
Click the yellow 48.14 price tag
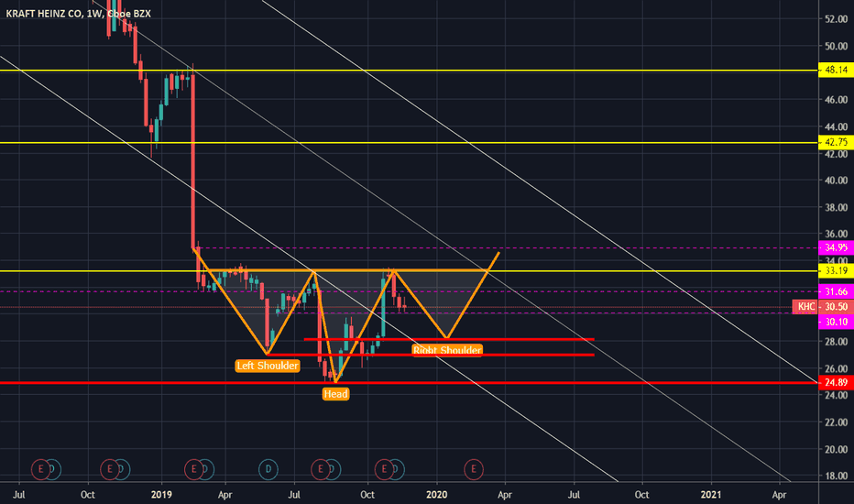[x=836, y=70]
